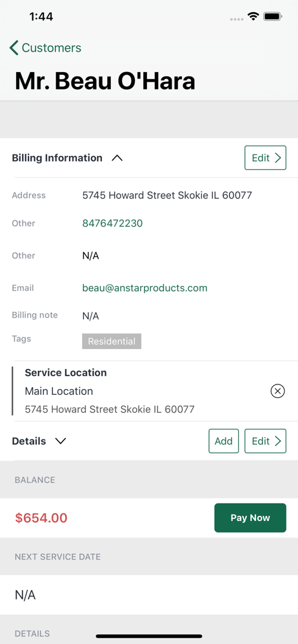Viewport: 298px width, 644px height.
Task: Tap the Billing Information header label
Action: 57,158
